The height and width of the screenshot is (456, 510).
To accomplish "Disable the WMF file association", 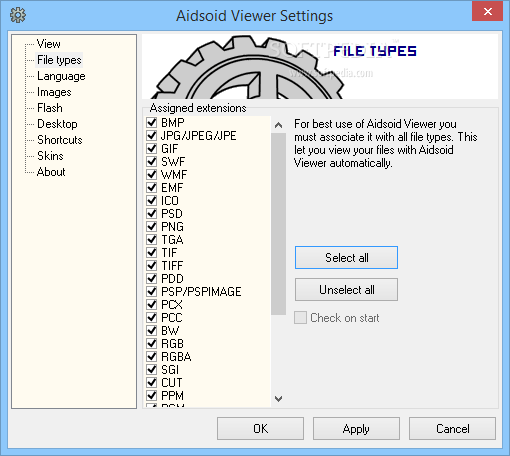I will click(152, 174).
